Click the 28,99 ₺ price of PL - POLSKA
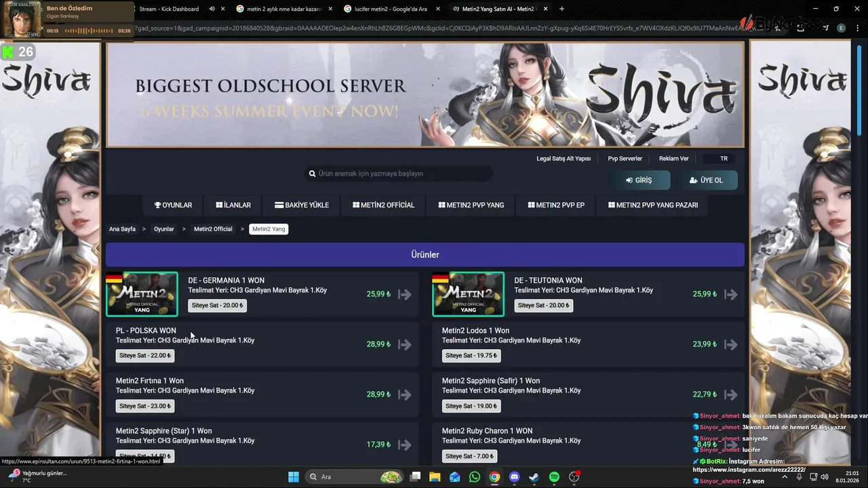This screenshot has width=868, height=488. (x=378, y=344)
